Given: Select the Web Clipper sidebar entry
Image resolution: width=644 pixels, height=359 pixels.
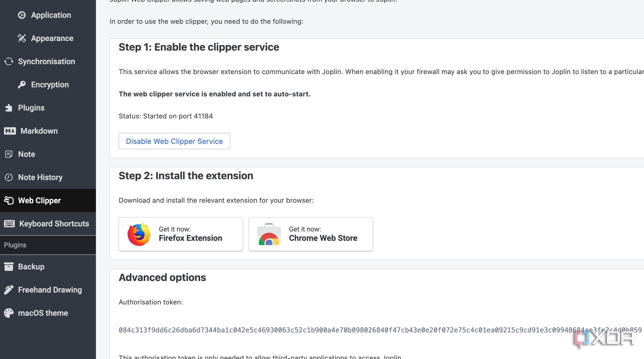Looking at the screenshot, I should [48, 200].
